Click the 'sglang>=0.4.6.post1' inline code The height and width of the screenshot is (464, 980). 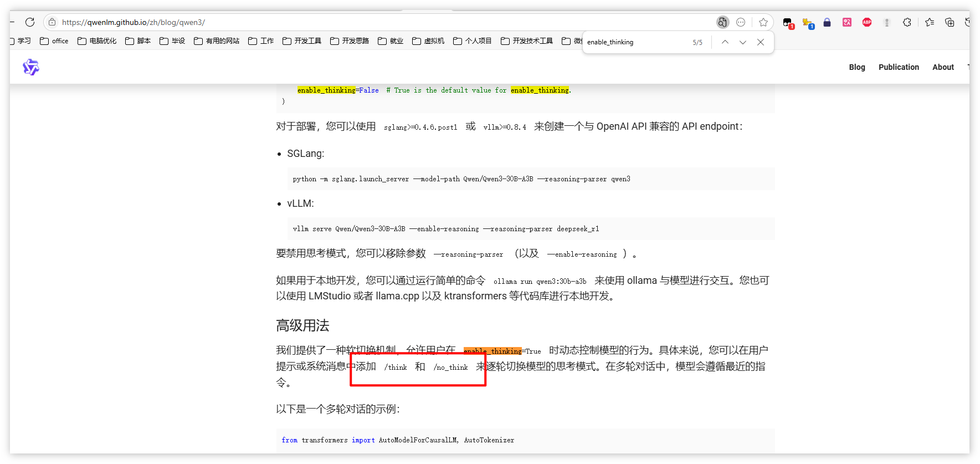click(x=420, y=128)
